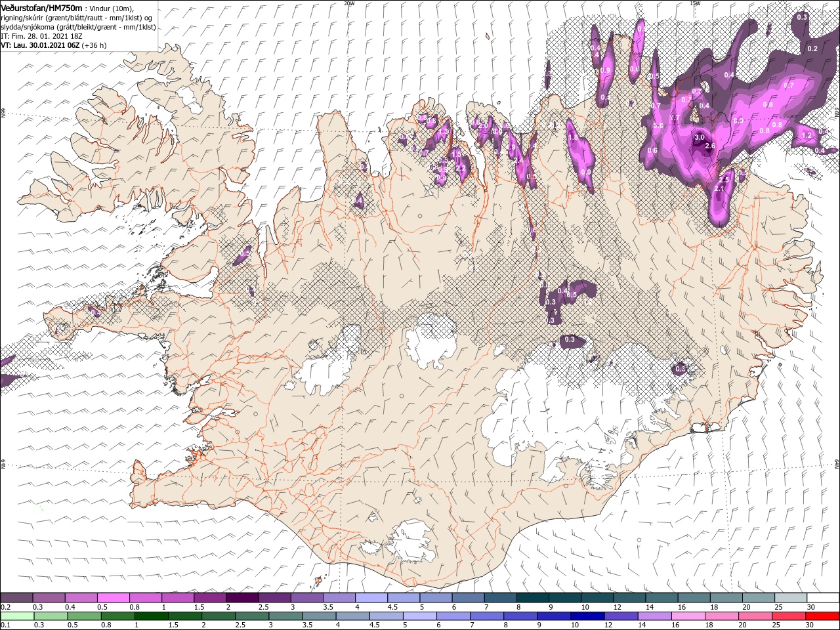Pick the pale green 0.1 swatch in lower legend

16,616
